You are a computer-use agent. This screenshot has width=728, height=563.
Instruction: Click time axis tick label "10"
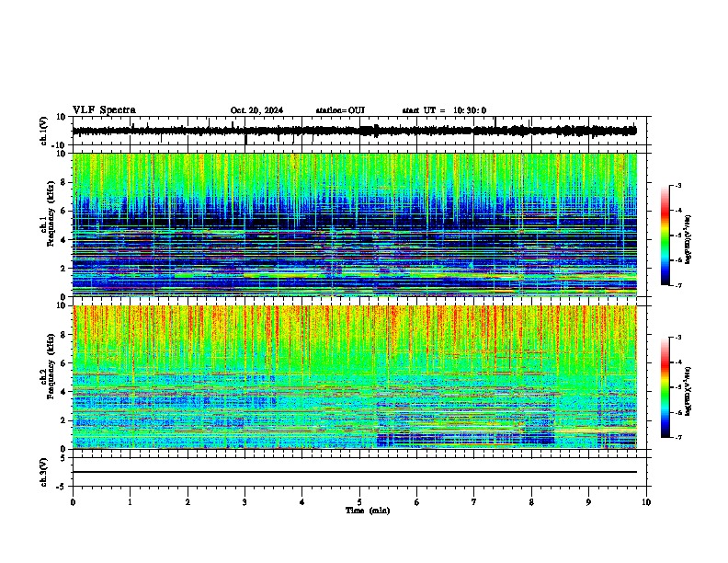[x=646, y=502]
